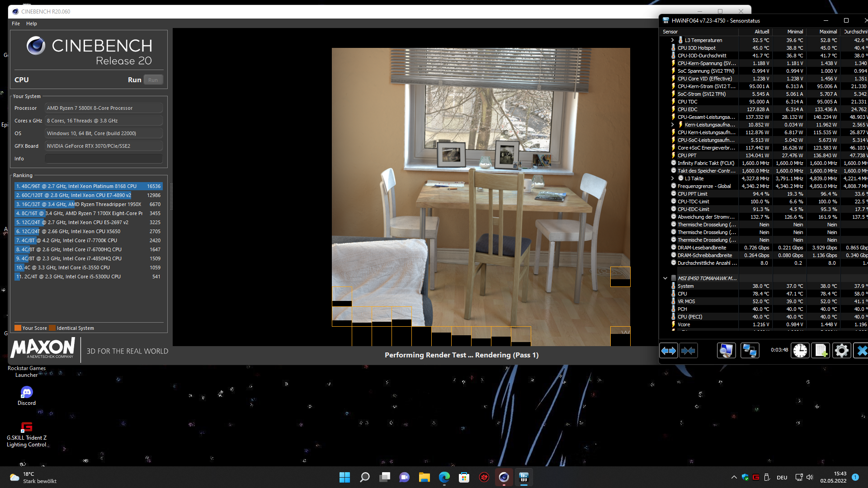The image size is (868, 488).
Task: Click the Maximal column header in HWiNFO
Action: point(828,32)
